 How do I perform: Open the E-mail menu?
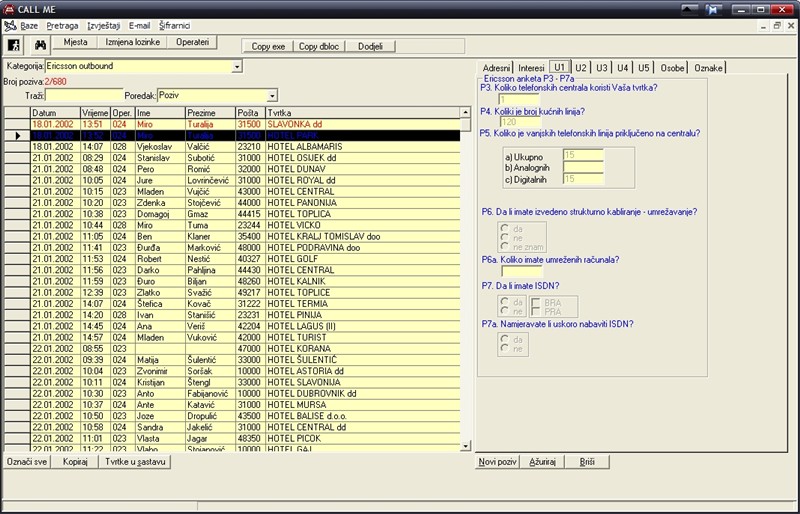139,26
